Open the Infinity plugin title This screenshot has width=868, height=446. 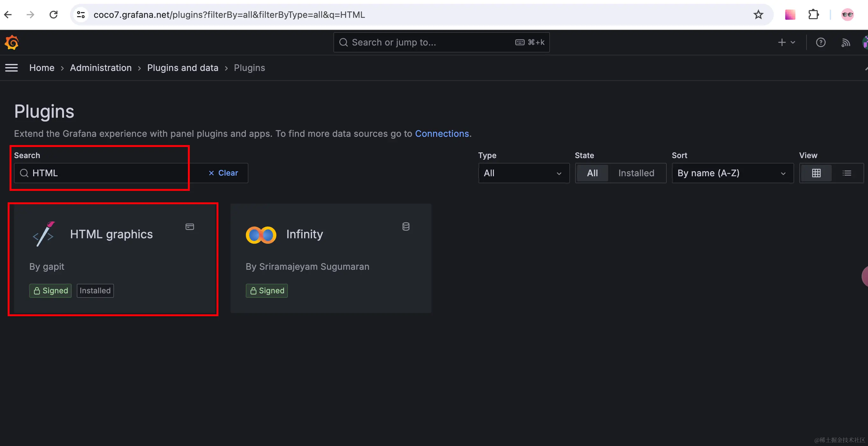pyautogui.click(x=305, y=234)
